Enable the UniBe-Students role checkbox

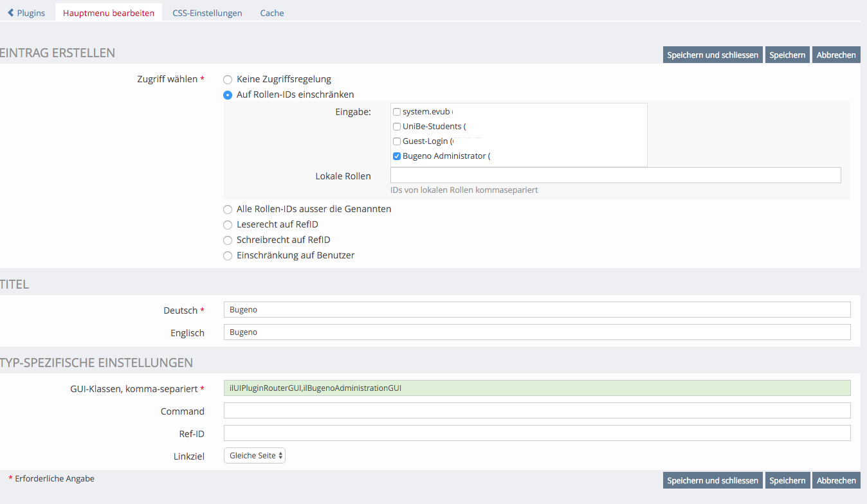[x=397, y=127]
